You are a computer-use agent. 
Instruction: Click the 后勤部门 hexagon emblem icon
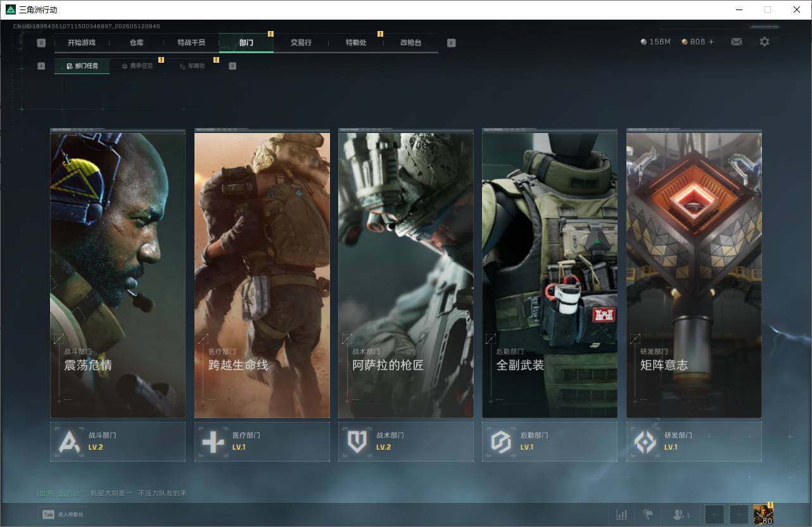501,441
